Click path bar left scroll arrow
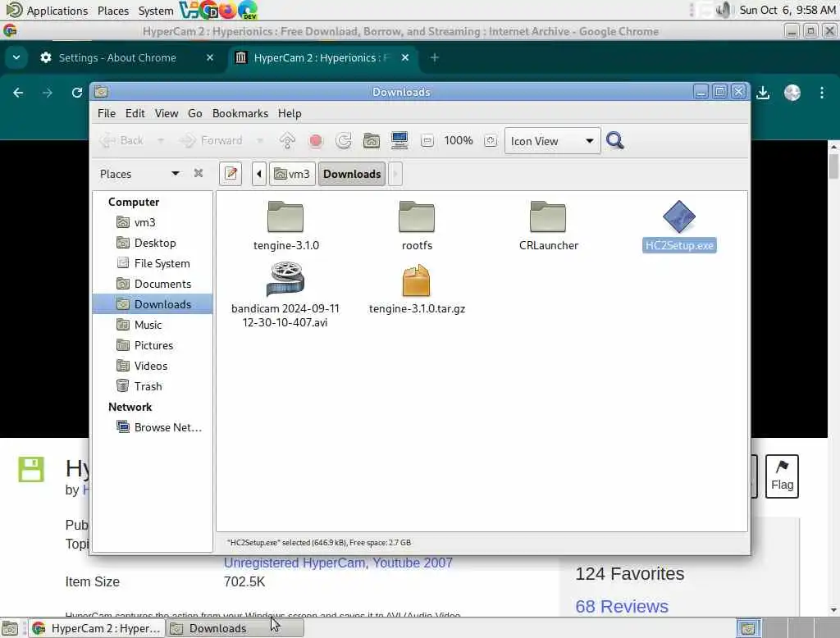The image size is (840, 638). 258,174
